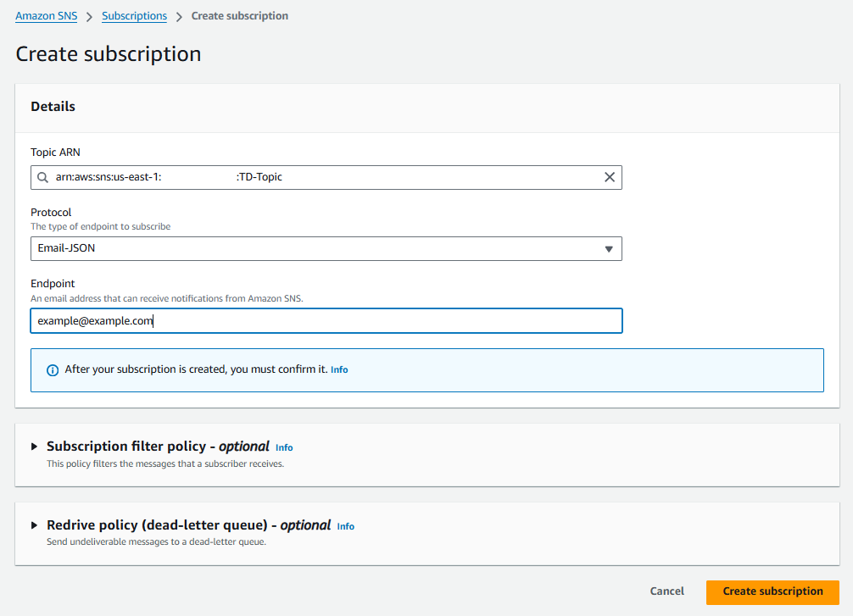Click inside the Endpoint email address field
The height and width of the screenshot is (616, 853).
point(326,320)
